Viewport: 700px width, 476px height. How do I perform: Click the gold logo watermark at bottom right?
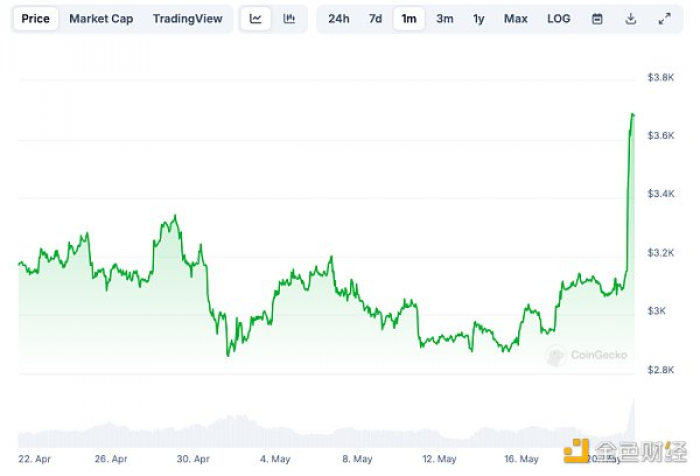point(625,451)
